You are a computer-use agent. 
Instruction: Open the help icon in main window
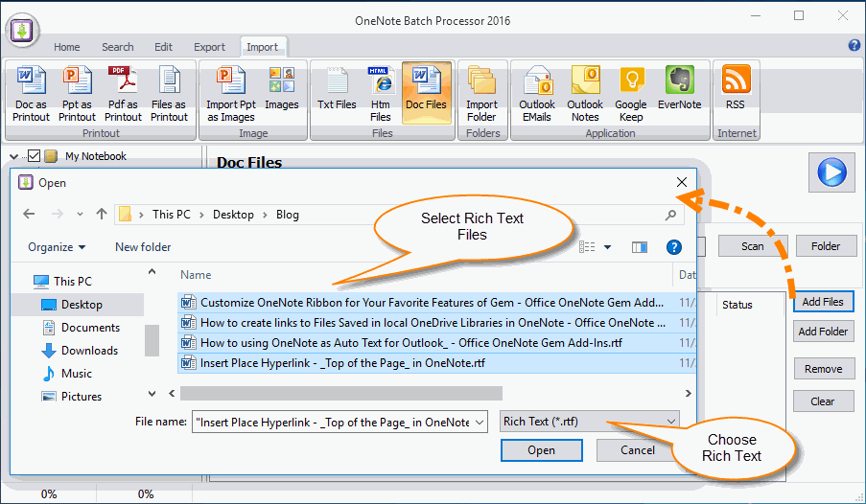[854, 45]
